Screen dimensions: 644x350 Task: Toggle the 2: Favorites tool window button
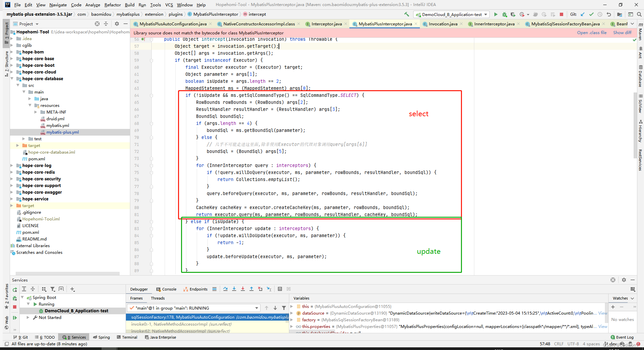click(6, 297)
